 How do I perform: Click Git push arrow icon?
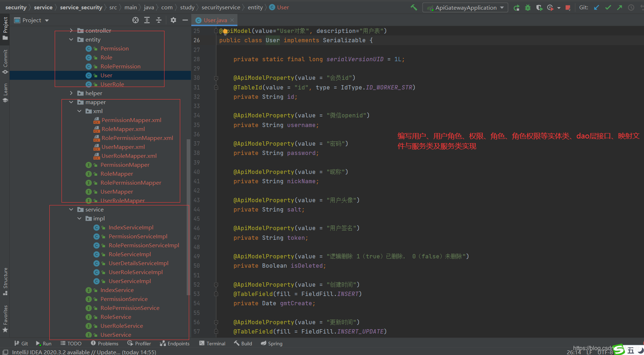tap(620, 8)
